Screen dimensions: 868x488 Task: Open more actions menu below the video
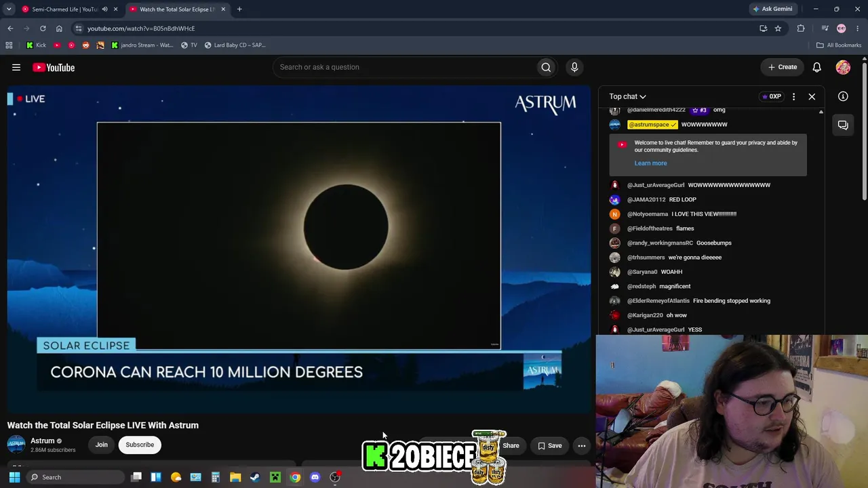(582, 445)
